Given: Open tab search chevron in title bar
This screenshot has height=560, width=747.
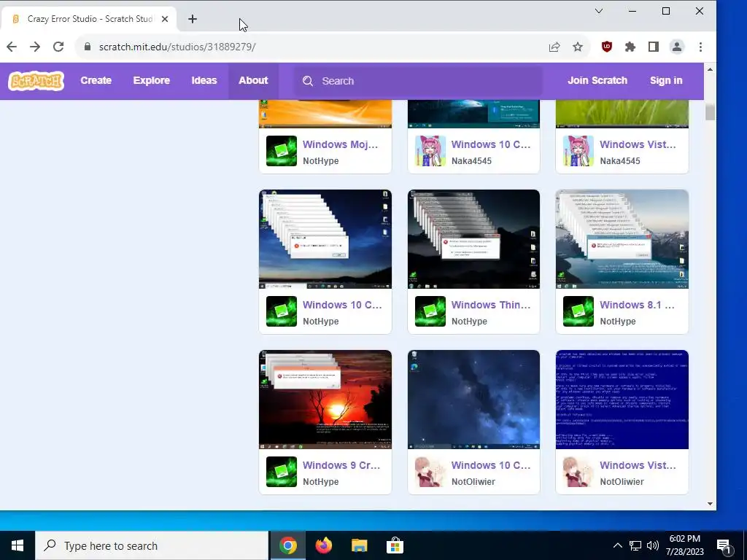Looking at the screenshot, I should 599,11.
